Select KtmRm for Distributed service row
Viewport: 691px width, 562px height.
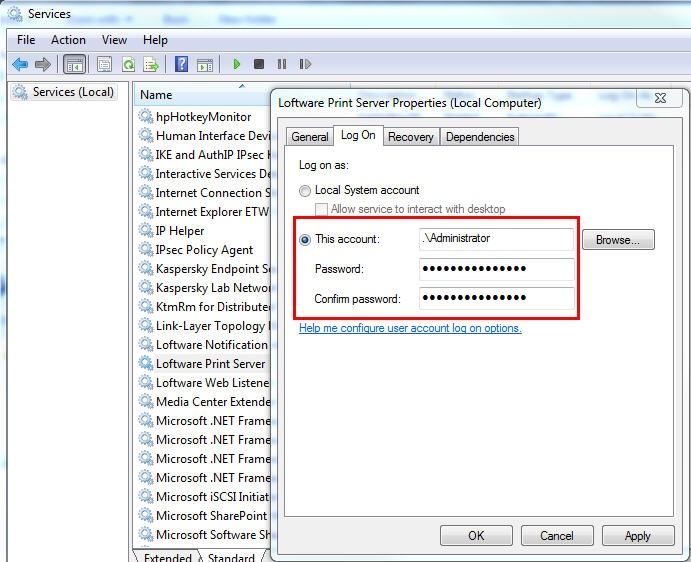pos(203,306)
